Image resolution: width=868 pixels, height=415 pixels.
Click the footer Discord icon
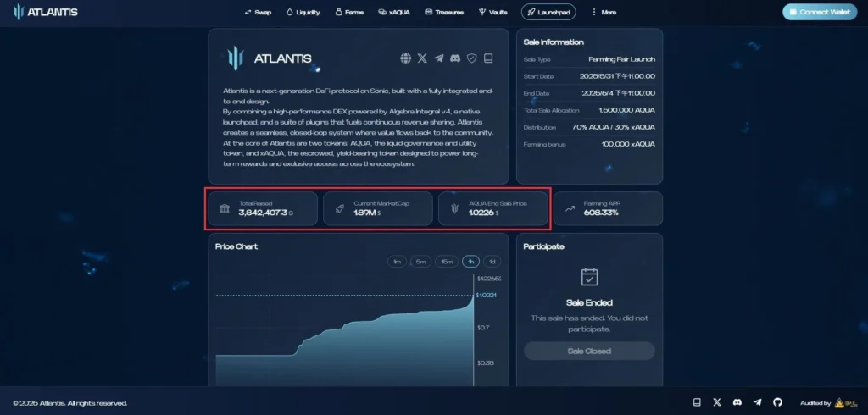(737, 402)
